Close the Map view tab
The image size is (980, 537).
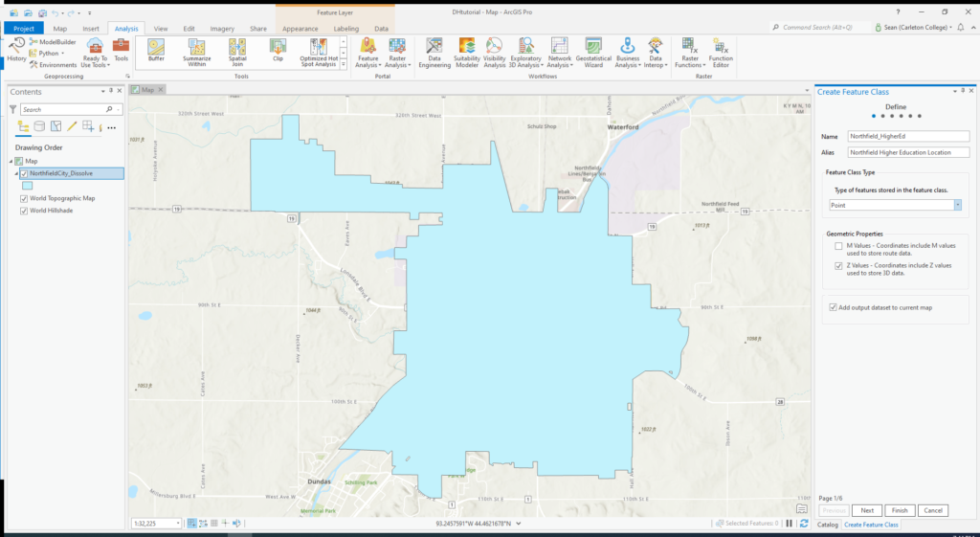pyautogui.click(x=161, y=90)
